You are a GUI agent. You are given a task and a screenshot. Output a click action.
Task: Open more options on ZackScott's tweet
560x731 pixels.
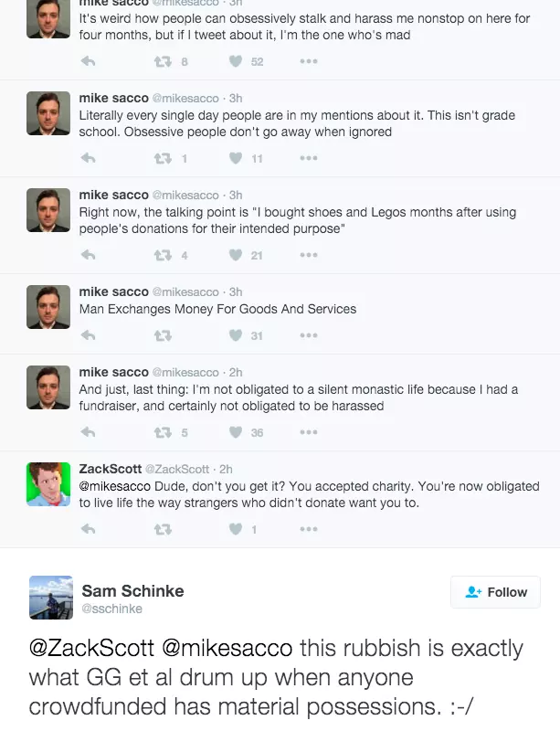point(308,529)
